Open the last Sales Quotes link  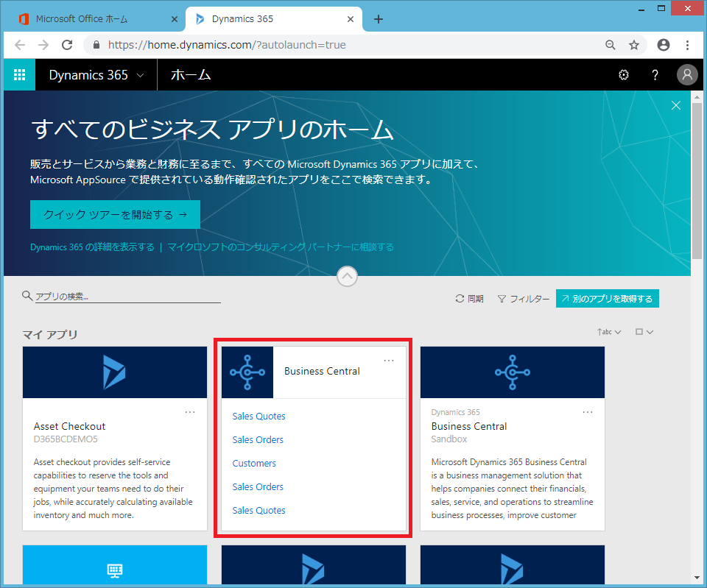click(258, 511)
